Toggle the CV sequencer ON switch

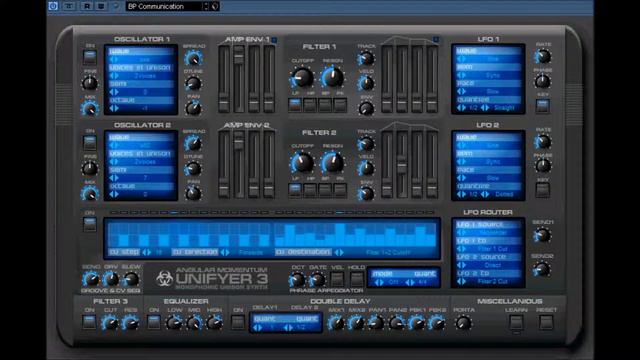(x=90, y=224)
